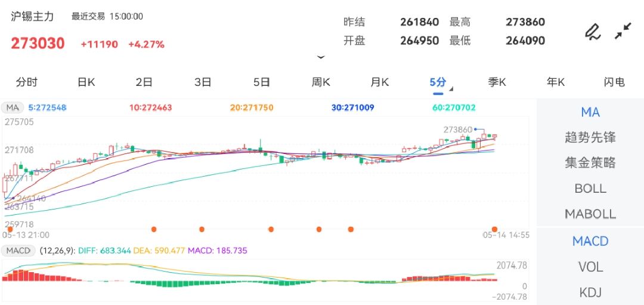Click the MA30 value 30:271009
Image resolution: width=644 pixels, height=305 pixels.
353,107
